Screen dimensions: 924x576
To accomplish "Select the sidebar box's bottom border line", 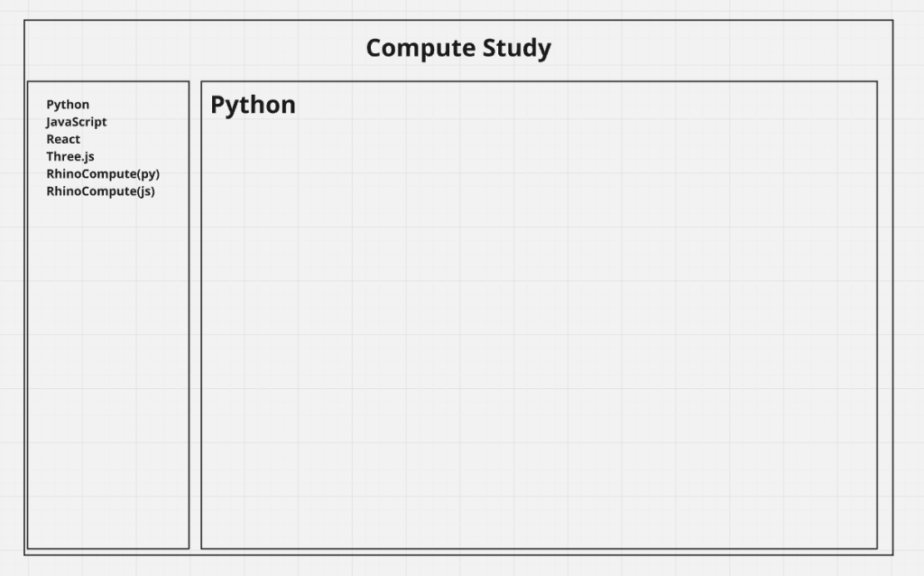I will 108,548.
